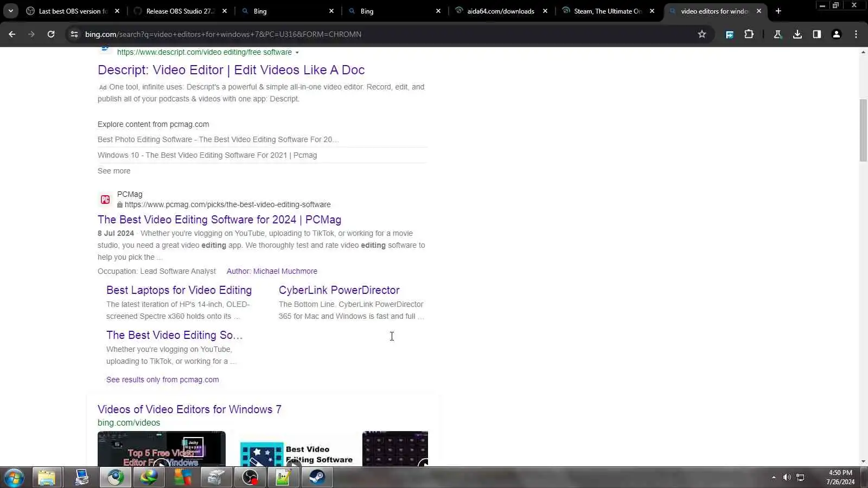Switch to Release OBS Studio 27.2 tab

tap(181, 11)
